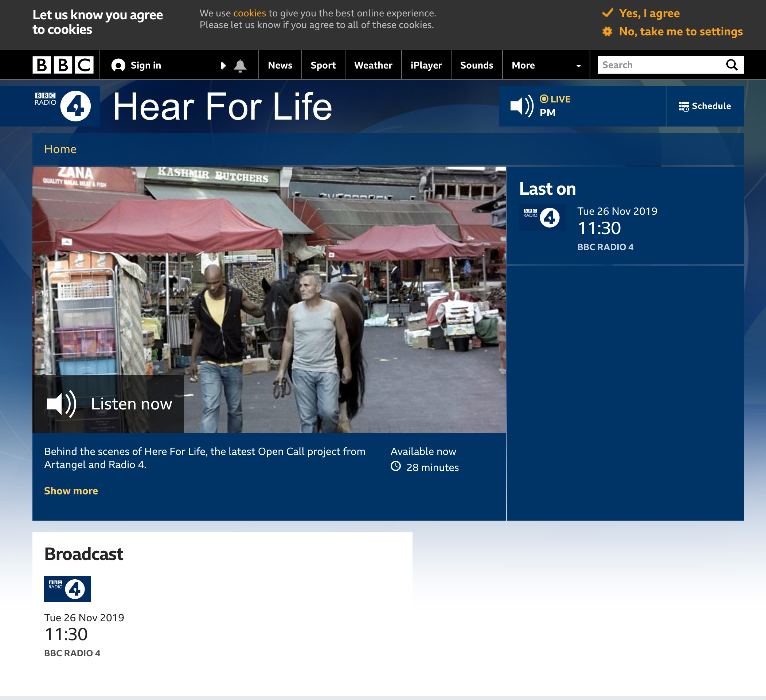
Task: Click BBC RADIO 4 under Last on
Action: click(x=605, y=247)
